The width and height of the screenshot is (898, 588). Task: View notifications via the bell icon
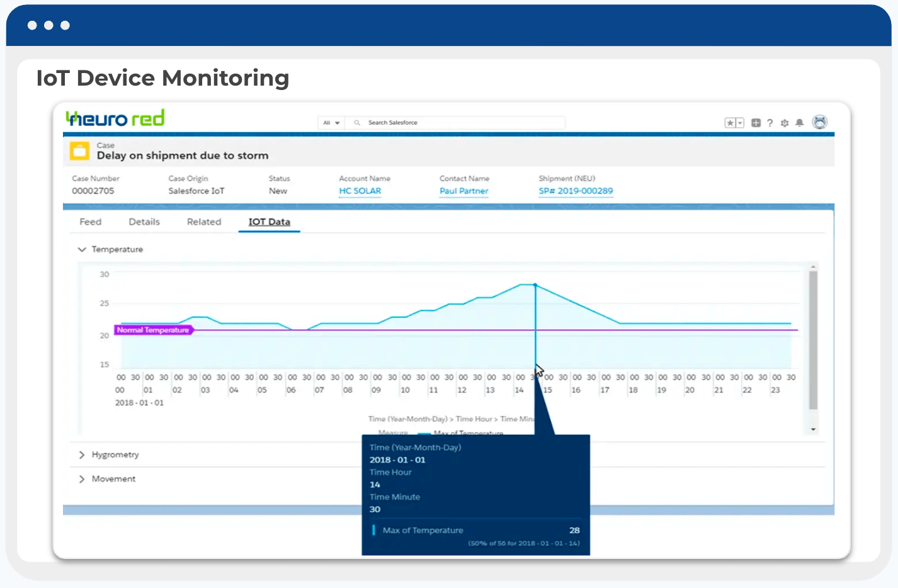click(x=799, y=123)
